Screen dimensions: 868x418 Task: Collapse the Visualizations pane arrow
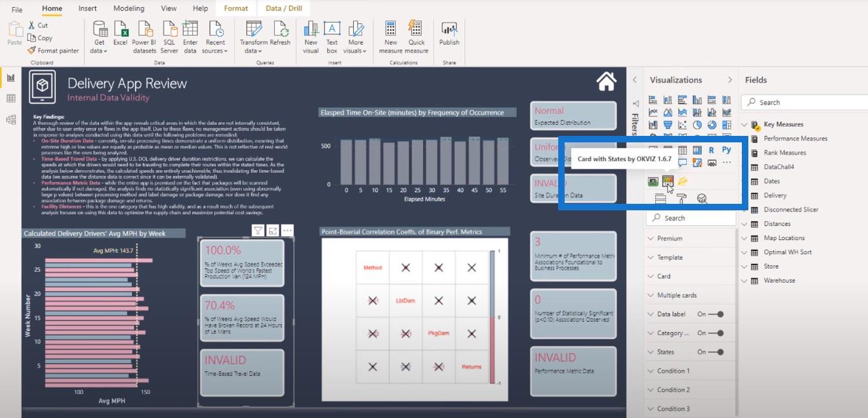tap(730, 80)
